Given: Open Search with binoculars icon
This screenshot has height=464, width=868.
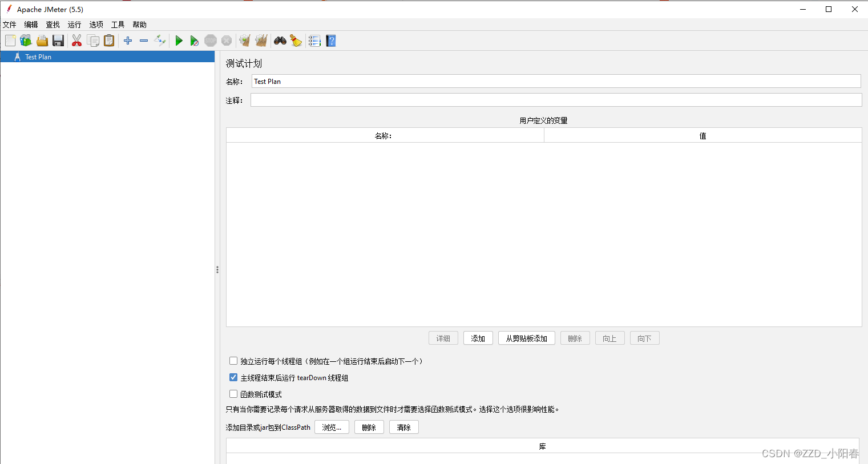Looking at the screenshot, I should coord(280,41).
